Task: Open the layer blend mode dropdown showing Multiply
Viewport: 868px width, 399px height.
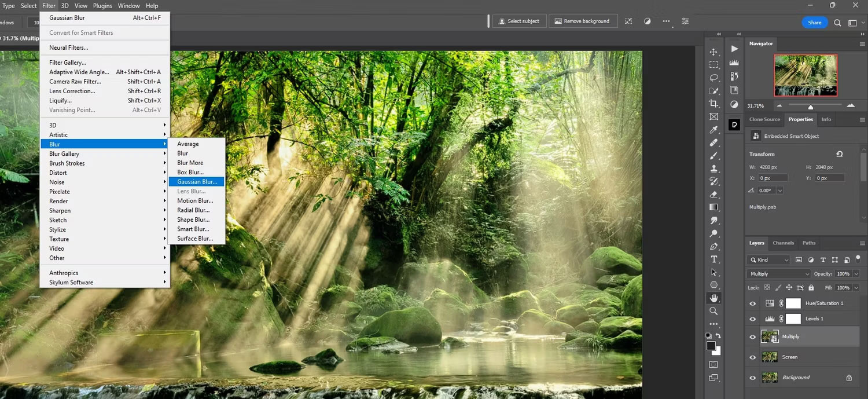Action: [778, 273]
